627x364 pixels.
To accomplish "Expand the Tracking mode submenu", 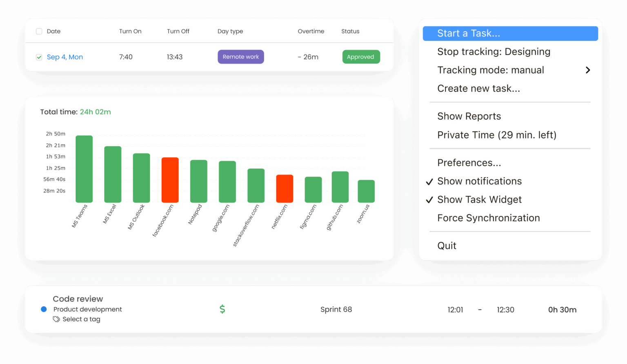I will 588,70.
